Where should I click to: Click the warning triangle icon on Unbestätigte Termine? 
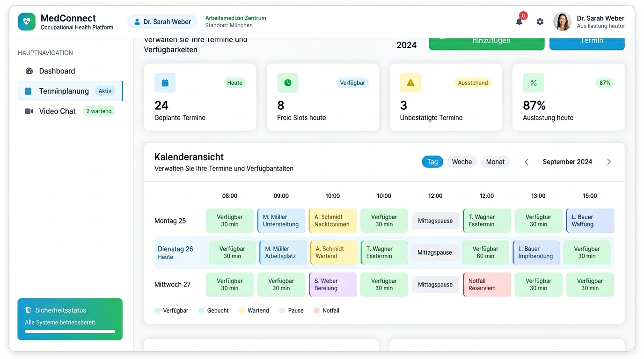pyautogui.click(x=410, y=83)
